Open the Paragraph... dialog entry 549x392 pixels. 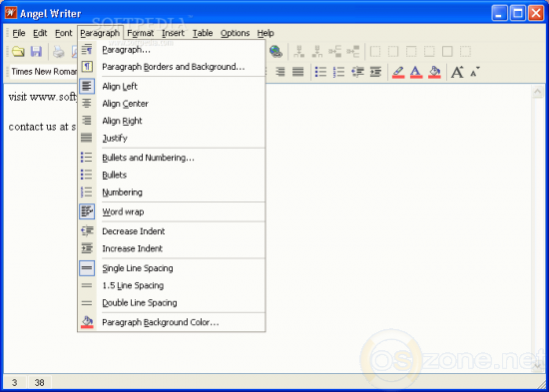tap(172, 50)
